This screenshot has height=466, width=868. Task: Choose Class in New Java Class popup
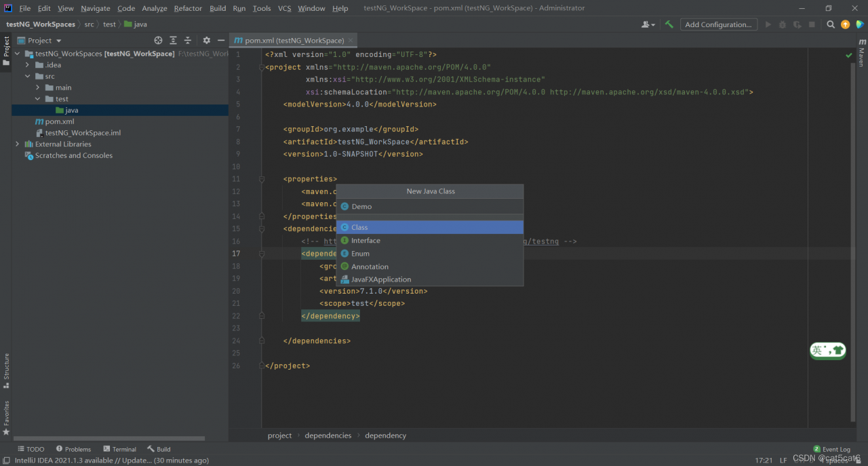pyautogui.click(x=430, y=227)
